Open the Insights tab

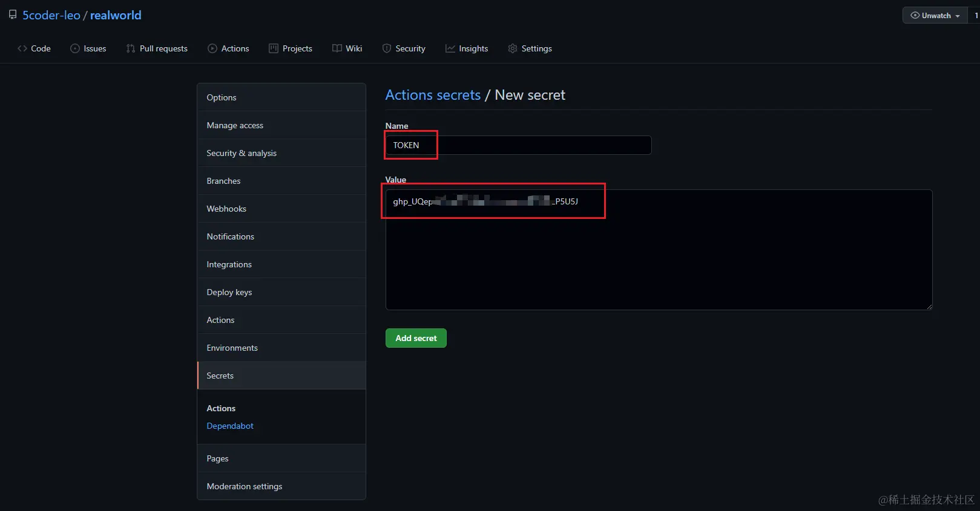(467, 48)
